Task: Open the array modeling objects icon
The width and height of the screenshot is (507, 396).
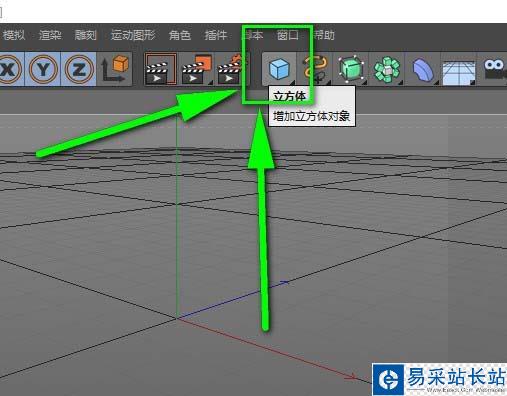Action: pyautogui.click(x=387, y=69)
